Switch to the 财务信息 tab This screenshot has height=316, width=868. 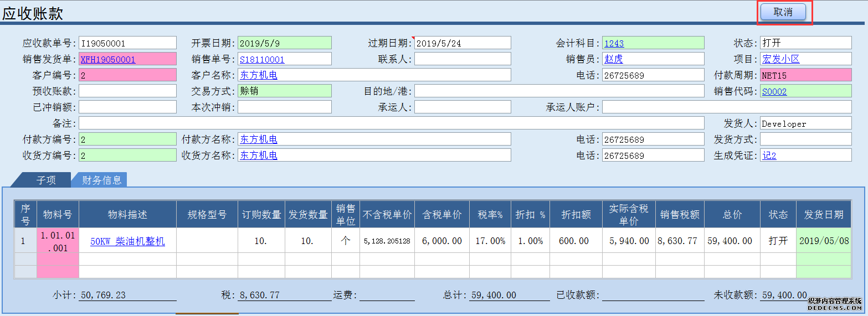pos(101,180)
